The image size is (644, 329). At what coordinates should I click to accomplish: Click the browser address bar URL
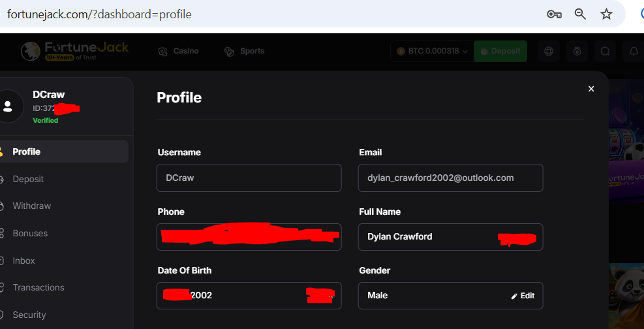(x=99, y=14)
